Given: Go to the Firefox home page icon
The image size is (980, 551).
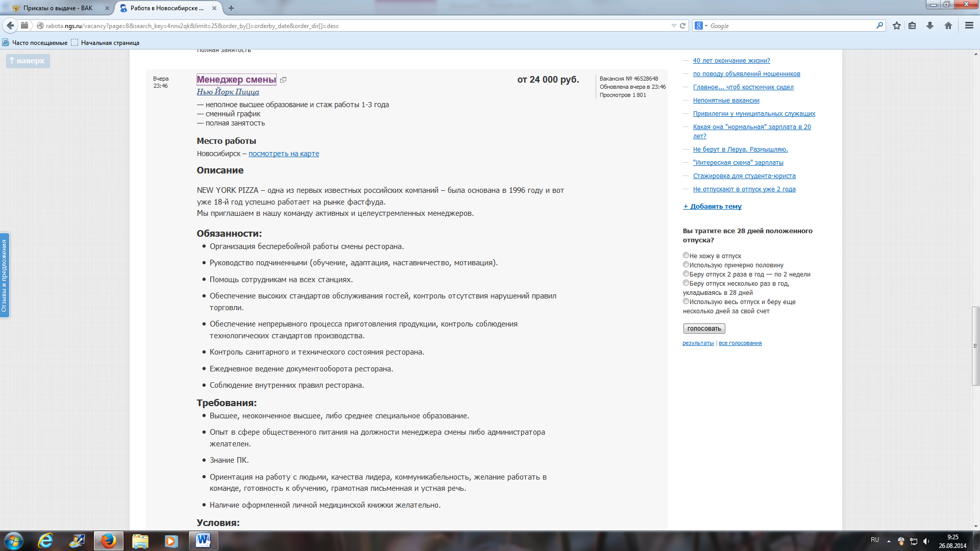Looking at the screenshot, I should point(948,26).
